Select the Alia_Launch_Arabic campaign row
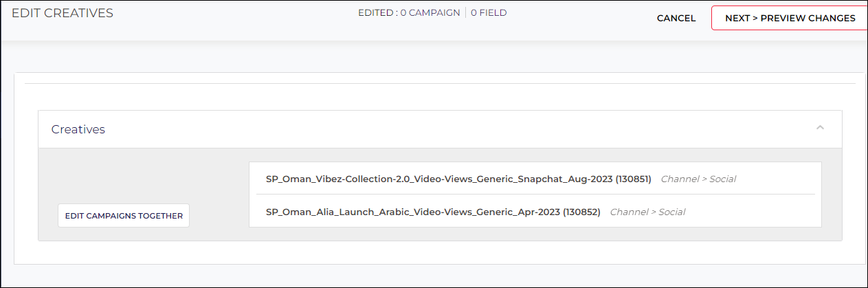This screenshot has width=868, height=288. click(535, 212)
